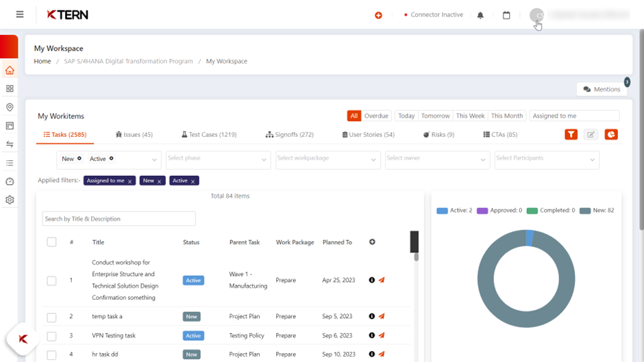Click the Search by Title & Description field
The image size is (644, 362).
click(119, 219)
